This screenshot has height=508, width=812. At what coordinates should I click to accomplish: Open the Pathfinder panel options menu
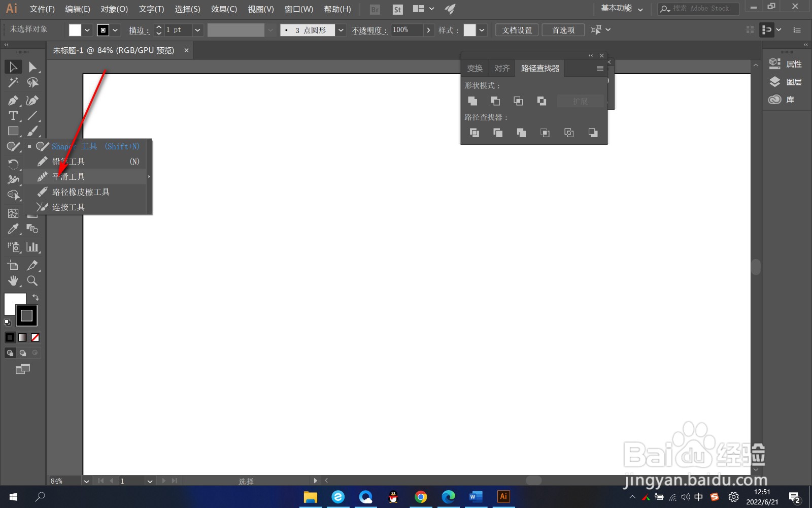(x=600, y=68)
